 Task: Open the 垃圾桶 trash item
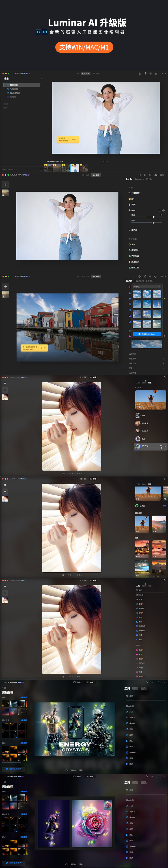[11, 97]
